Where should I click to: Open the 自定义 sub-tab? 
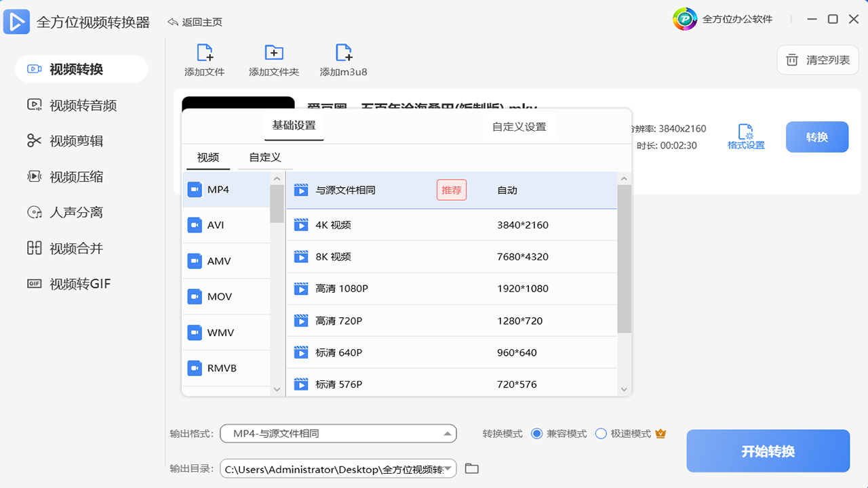tap(264, 157)
